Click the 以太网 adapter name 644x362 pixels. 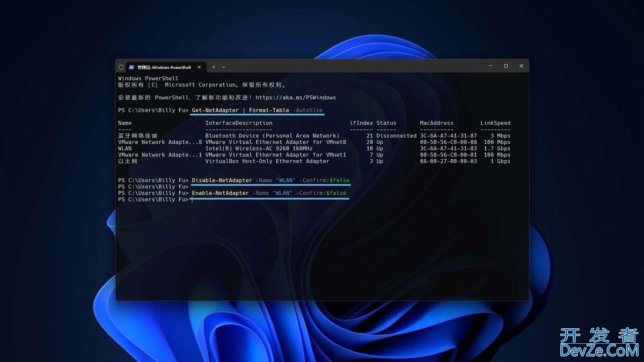(128, 161)
